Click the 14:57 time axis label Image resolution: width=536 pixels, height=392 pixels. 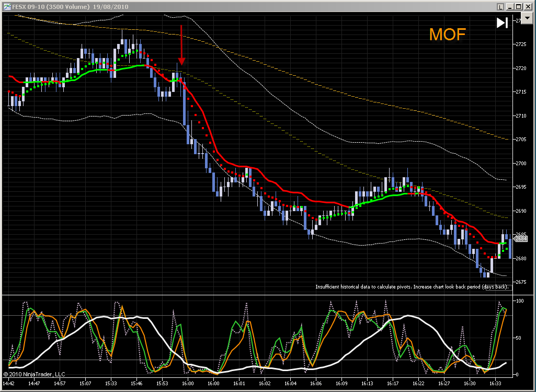60,384
